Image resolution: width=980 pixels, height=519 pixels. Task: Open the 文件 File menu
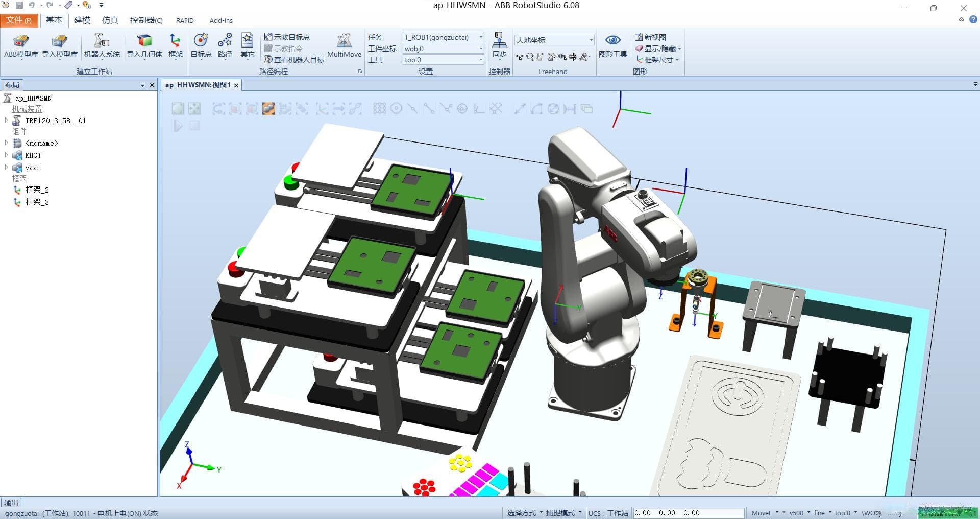click(19, 20)
